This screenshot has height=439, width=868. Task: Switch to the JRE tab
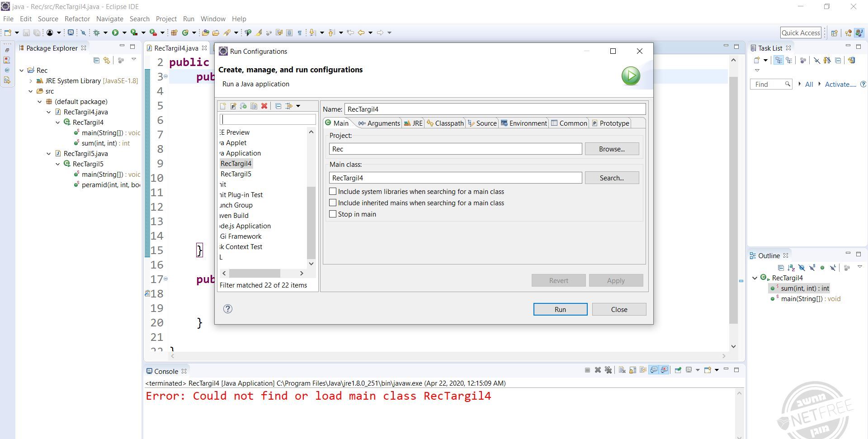pyautogui.click(x=413, y=123)
